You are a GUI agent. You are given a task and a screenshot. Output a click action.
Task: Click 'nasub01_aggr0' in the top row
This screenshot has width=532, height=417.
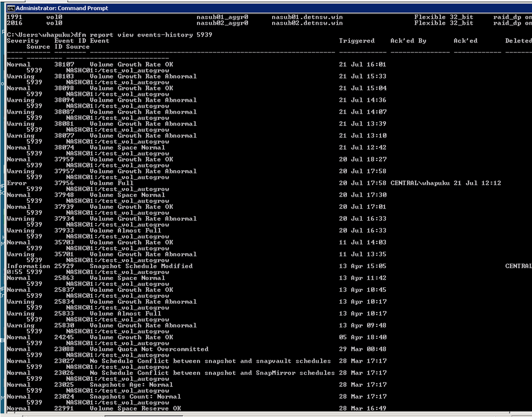pyautogui.click(x=222, y=17)
